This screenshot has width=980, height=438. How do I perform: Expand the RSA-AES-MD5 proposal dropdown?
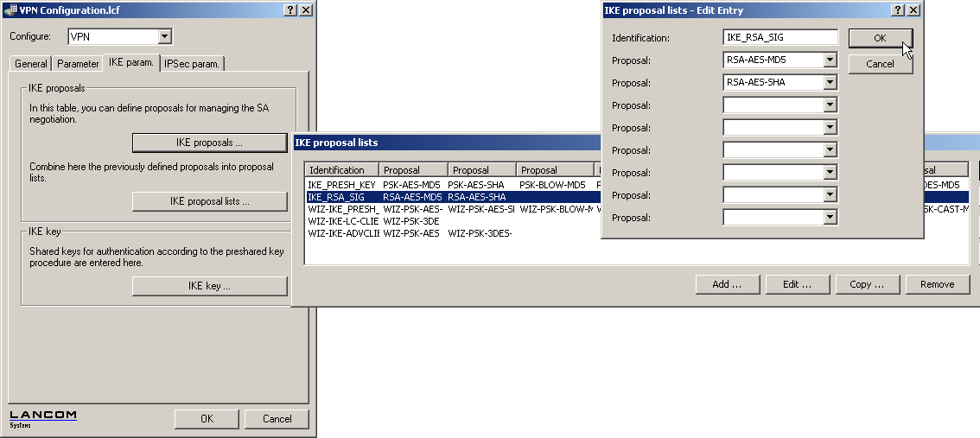pyautogui.click(x=830, y=60)
